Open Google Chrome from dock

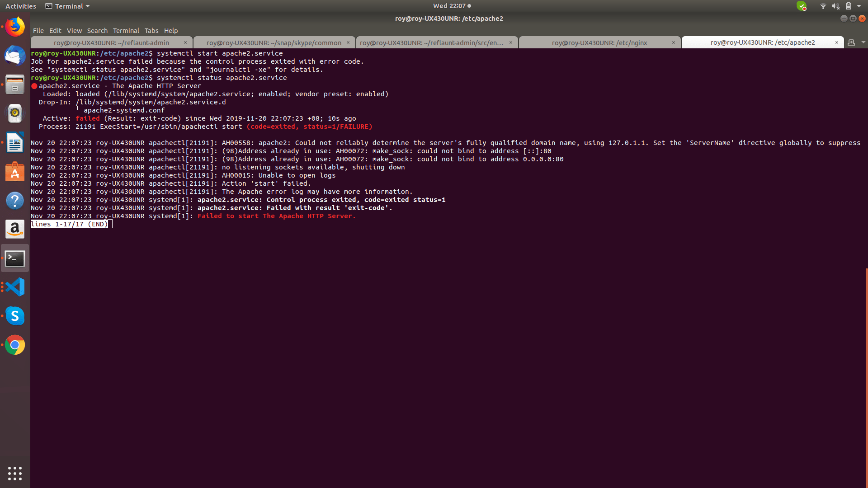[15, 345]
